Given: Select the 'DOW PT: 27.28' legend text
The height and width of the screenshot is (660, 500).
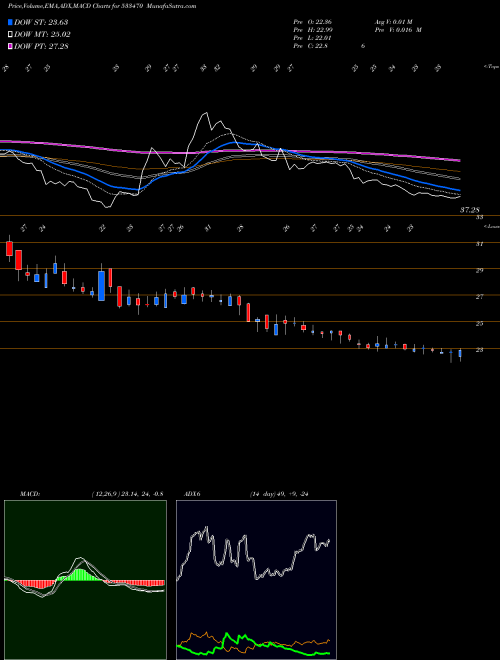Looking at the screenshot, I should [41, 46].
